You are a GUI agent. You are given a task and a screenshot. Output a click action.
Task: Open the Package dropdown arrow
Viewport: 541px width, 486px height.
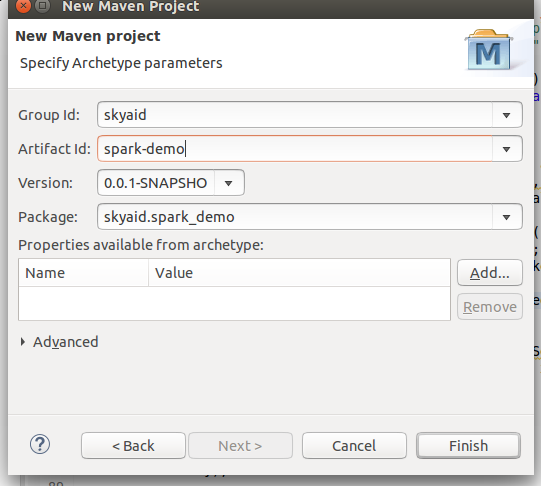[x=506, y=217]
